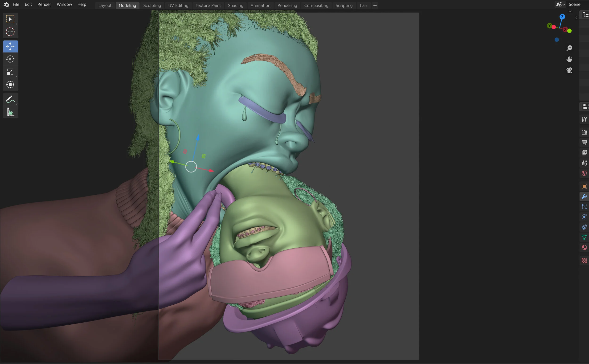Open the File menu
Screen dimensions: 589x364
coord(16,4)
